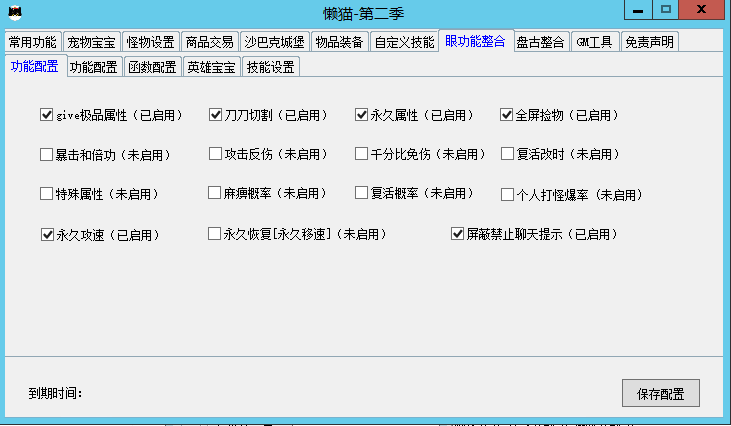Disable the give极品属性 option
731x426 pixels.
46,115
